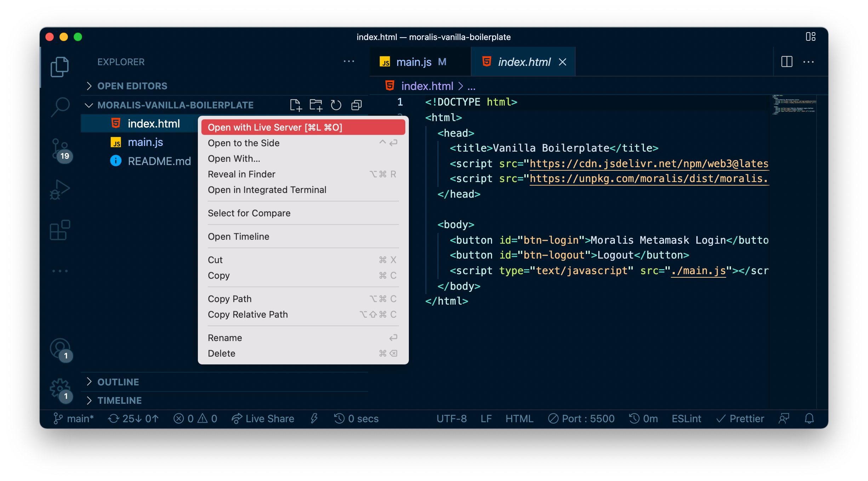Click Prettier status bar item
Image resolution: width=868 pixels, height=481 pixels.
tap(740, 419)
